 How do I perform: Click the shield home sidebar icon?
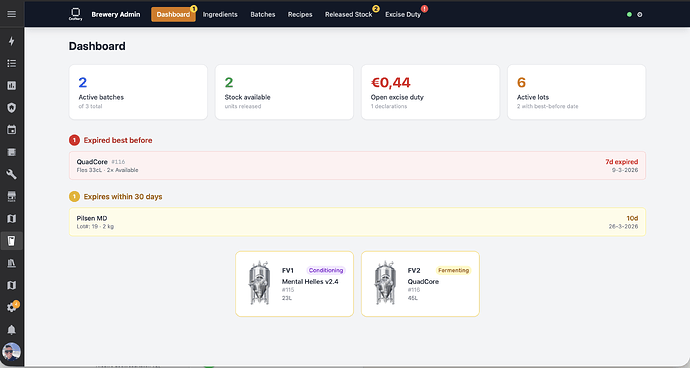click(11, 107)
